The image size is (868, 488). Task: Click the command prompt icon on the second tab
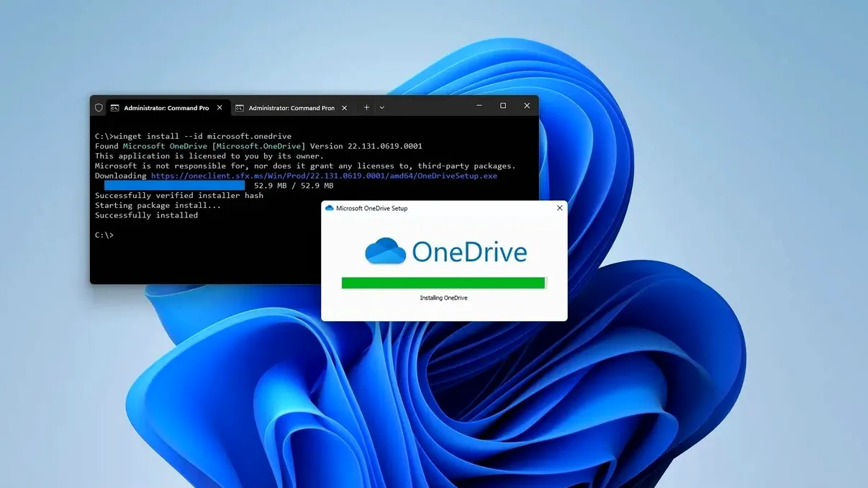point(239,108)
